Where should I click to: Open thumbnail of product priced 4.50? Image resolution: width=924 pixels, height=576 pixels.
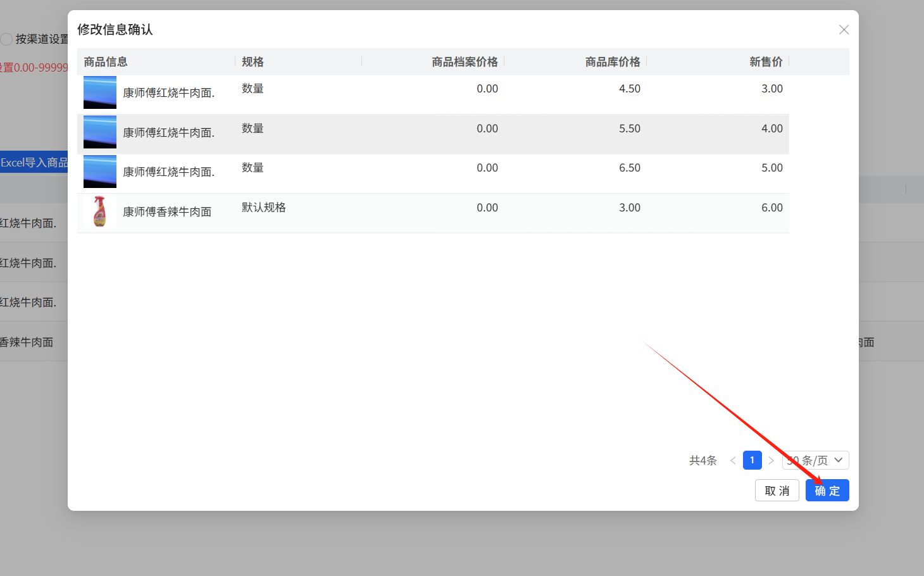(100, 92)
